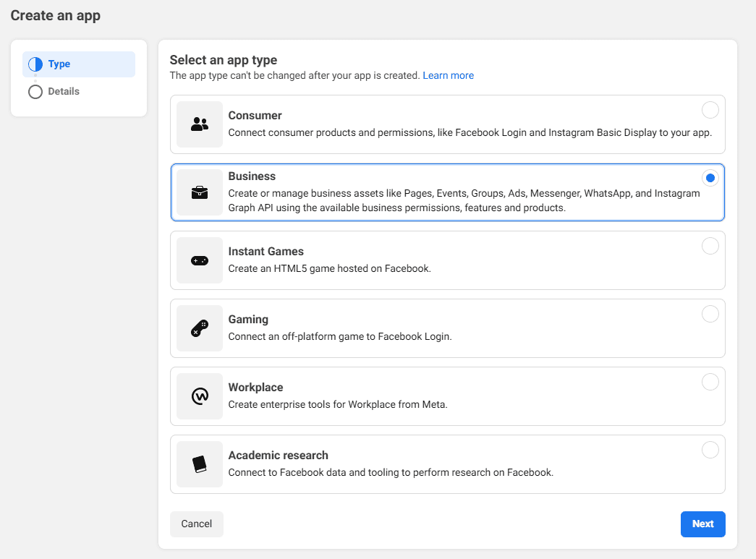This screenshot has height=559, width=756.
Task: Click the Gaming joystick icon
Action: click(x=200, y=328)
